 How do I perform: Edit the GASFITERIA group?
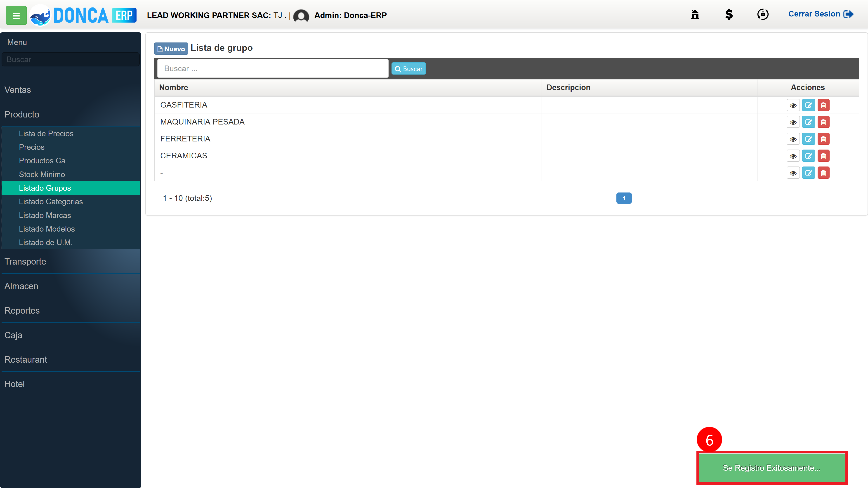click(x=808, y=105)
